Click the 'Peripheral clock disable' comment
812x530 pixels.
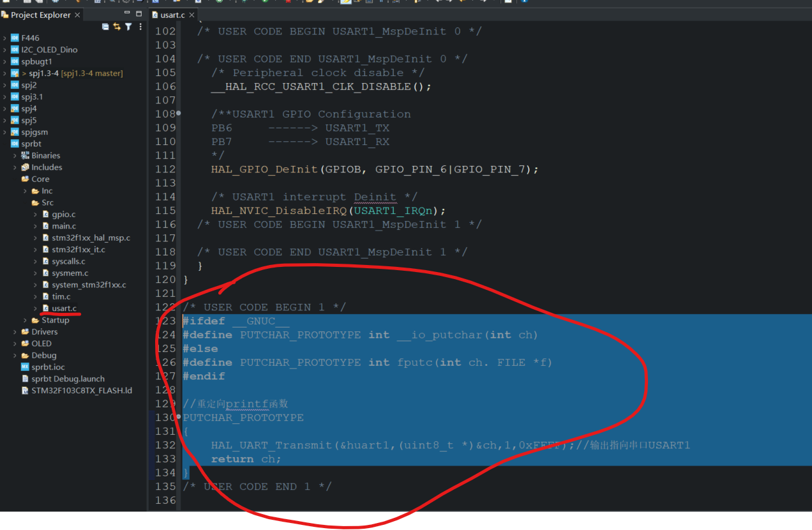318,73
